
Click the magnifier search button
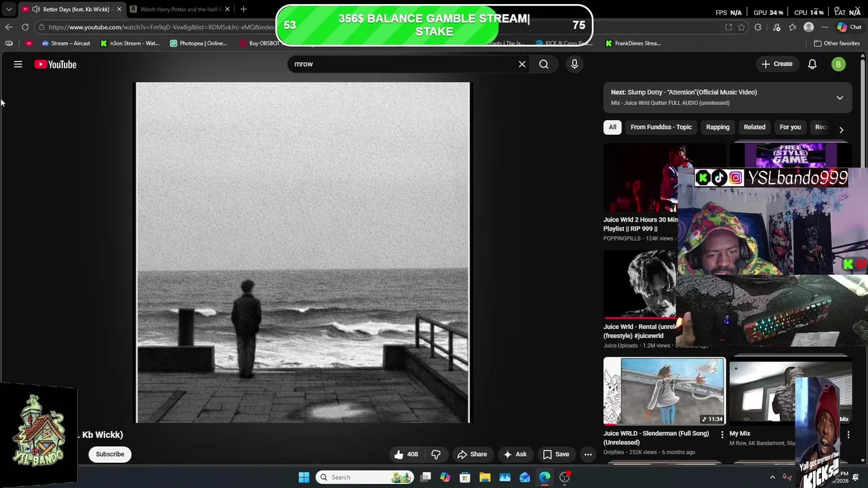(544, 64)
